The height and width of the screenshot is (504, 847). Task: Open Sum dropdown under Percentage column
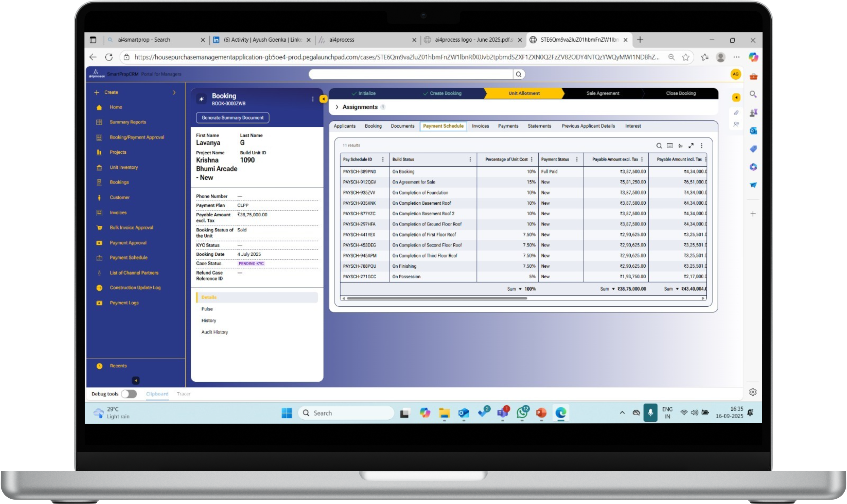[x=520, y=289]
